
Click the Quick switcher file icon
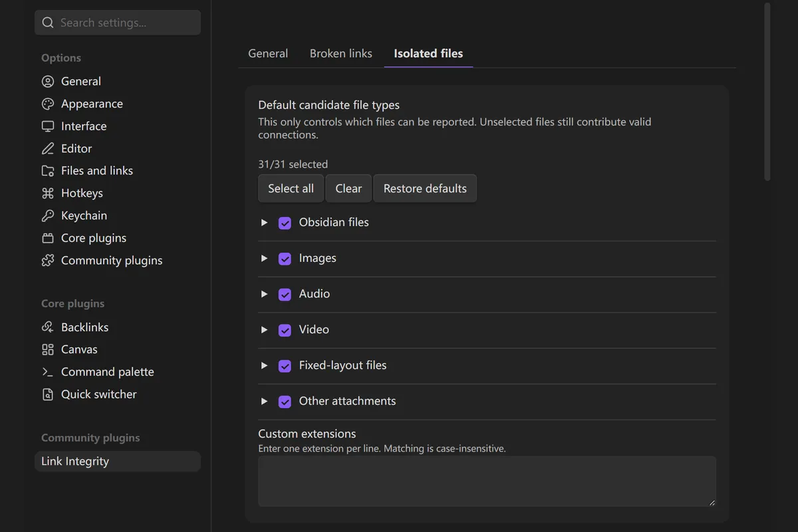click(48, 394)
